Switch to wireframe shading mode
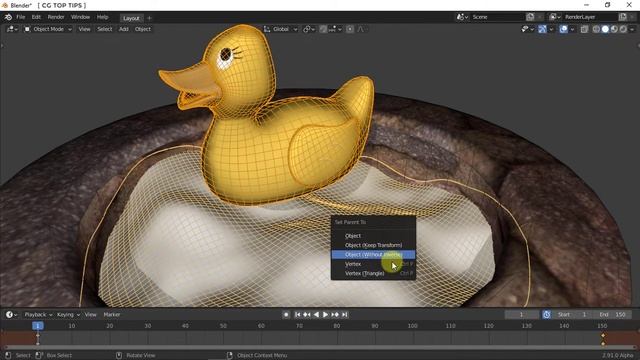Viewport: 640px width, 360px height. (596, 29)
